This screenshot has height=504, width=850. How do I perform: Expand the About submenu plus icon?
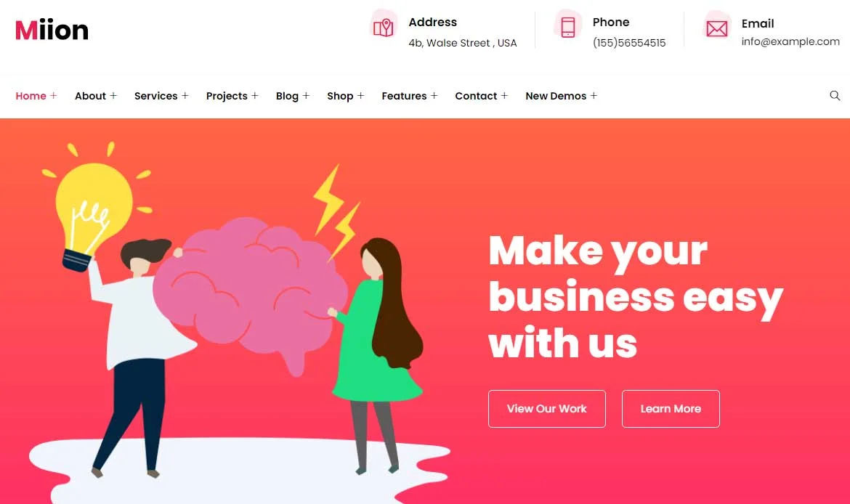coord(113,95)
